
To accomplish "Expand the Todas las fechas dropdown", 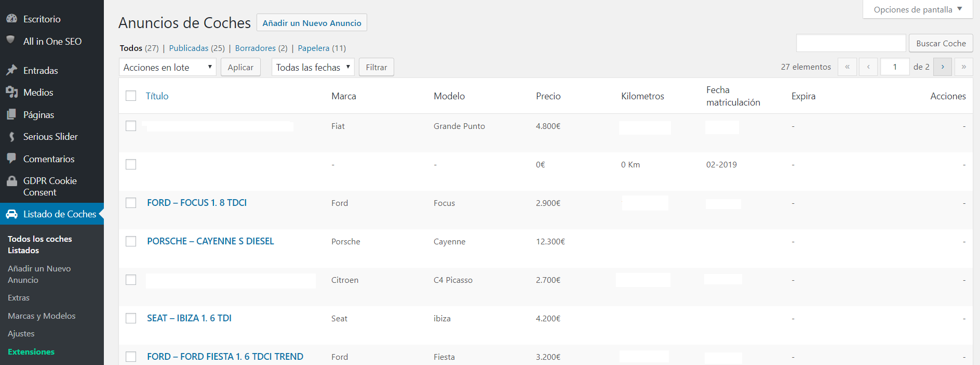I will pos(313,67).
